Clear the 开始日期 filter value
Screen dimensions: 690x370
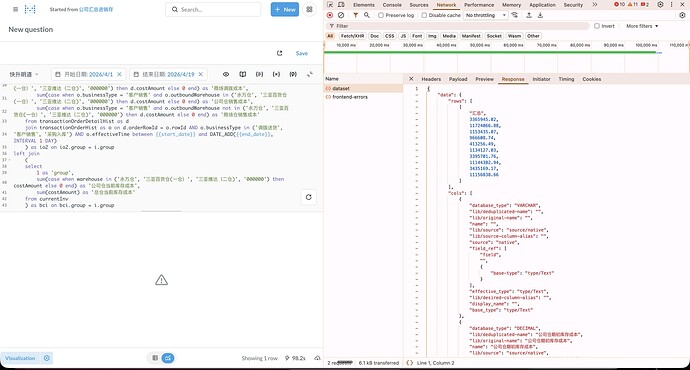[120, 74]
